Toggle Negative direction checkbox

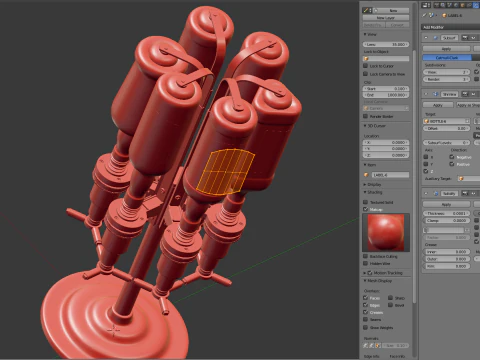[452, 157]
